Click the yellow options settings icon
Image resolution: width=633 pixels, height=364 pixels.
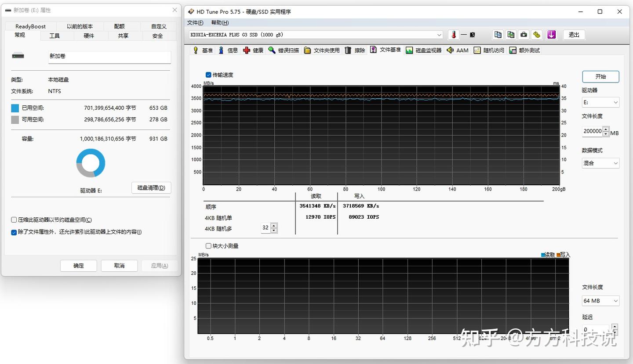537,35
